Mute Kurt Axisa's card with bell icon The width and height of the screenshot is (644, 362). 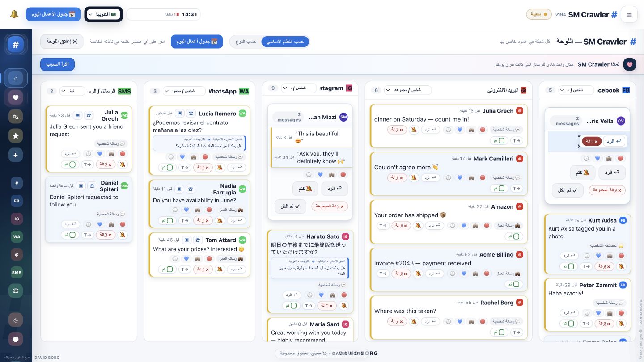621,266
